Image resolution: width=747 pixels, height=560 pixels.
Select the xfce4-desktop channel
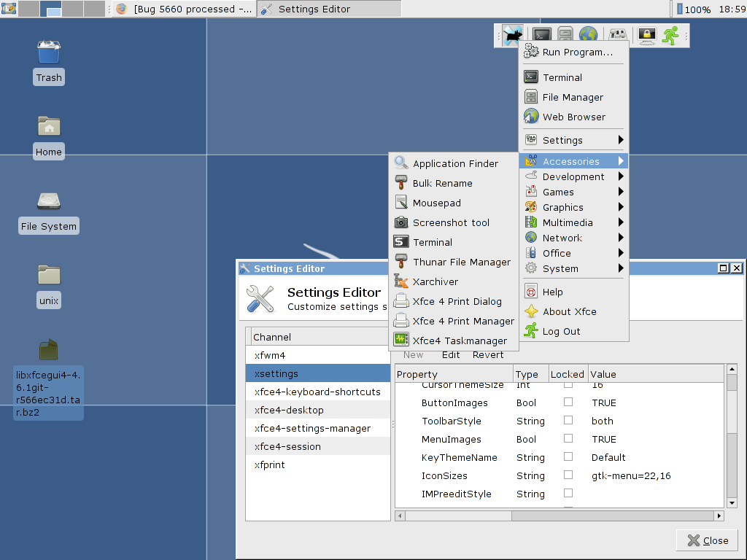[289, 411]
